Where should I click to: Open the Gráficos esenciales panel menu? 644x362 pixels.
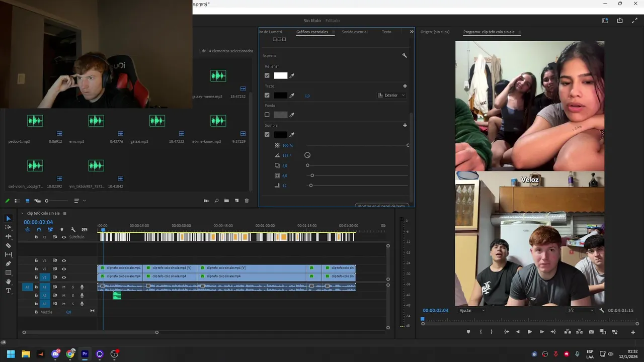(333, 32)
